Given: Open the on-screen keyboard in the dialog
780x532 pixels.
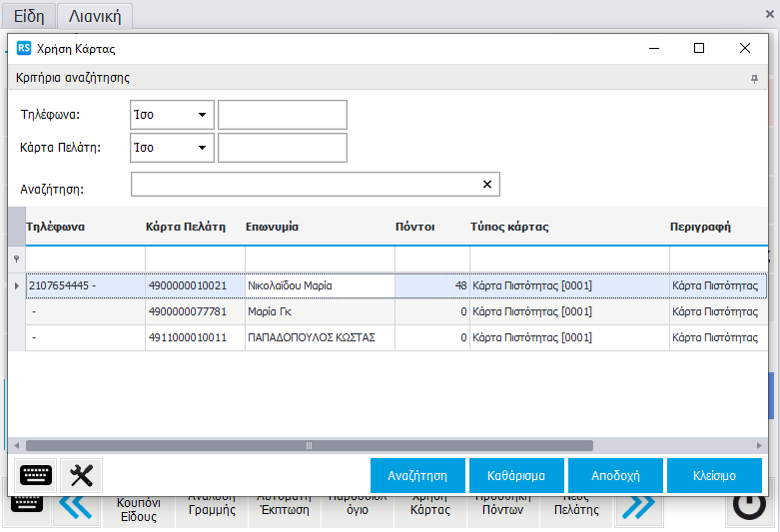Looking at the screenshot, I should [x=36, y=475].
